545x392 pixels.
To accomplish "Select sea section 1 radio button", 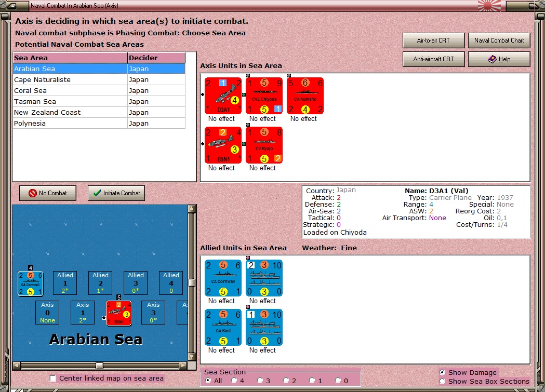I will tap(312, 381).
